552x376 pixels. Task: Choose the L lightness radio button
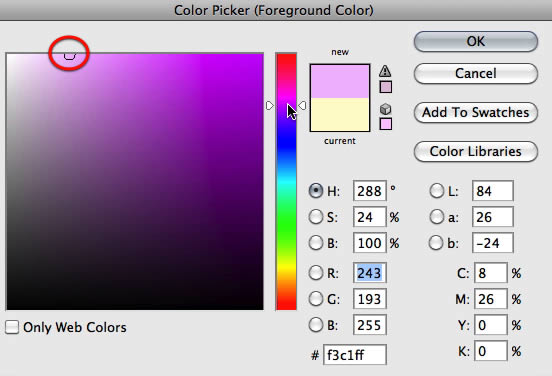click(x=437, y=191)
